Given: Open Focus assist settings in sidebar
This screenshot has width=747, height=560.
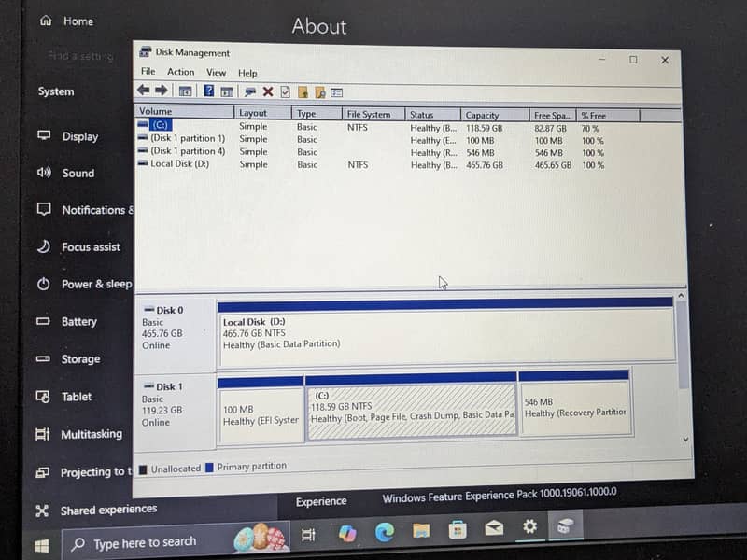Looking at the screenshot, I should click(78, 246).
